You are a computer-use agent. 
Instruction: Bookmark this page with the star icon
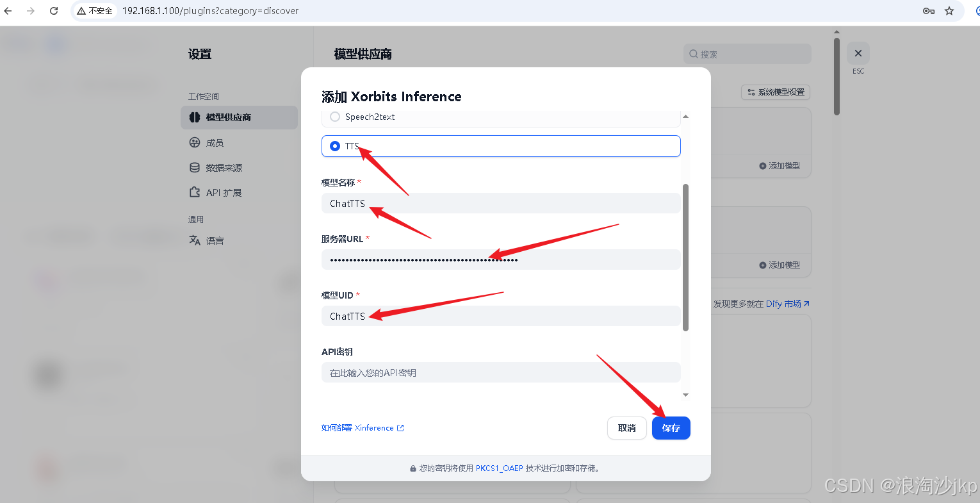949,11
